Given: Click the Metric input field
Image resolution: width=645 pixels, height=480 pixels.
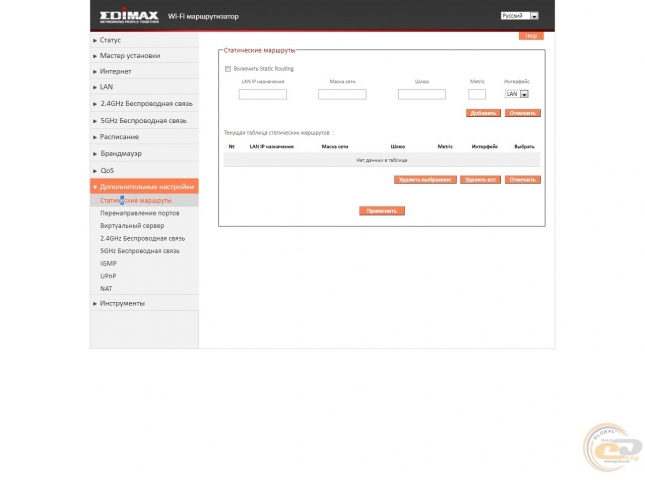Looking at the screenshot, I should pyautogui.click(x=477, y=94).
